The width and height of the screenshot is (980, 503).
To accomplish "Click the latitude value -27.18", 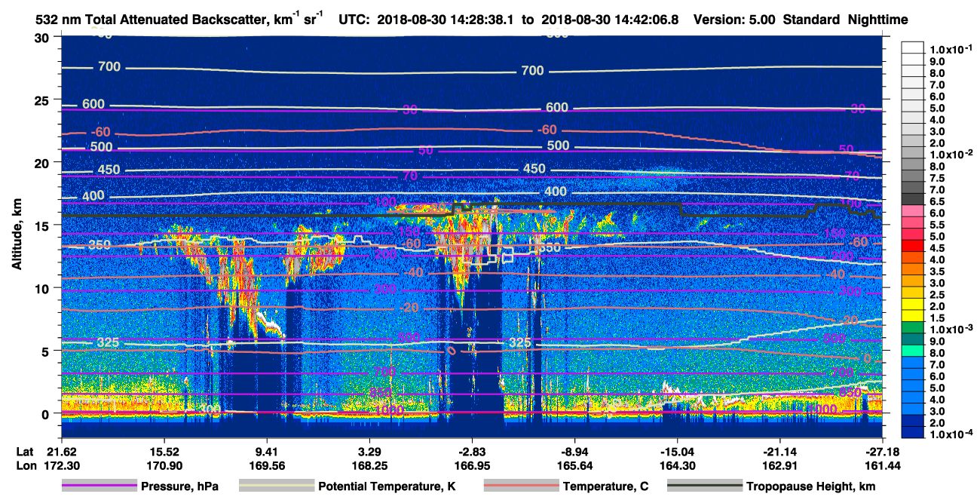I will point(883,450).
